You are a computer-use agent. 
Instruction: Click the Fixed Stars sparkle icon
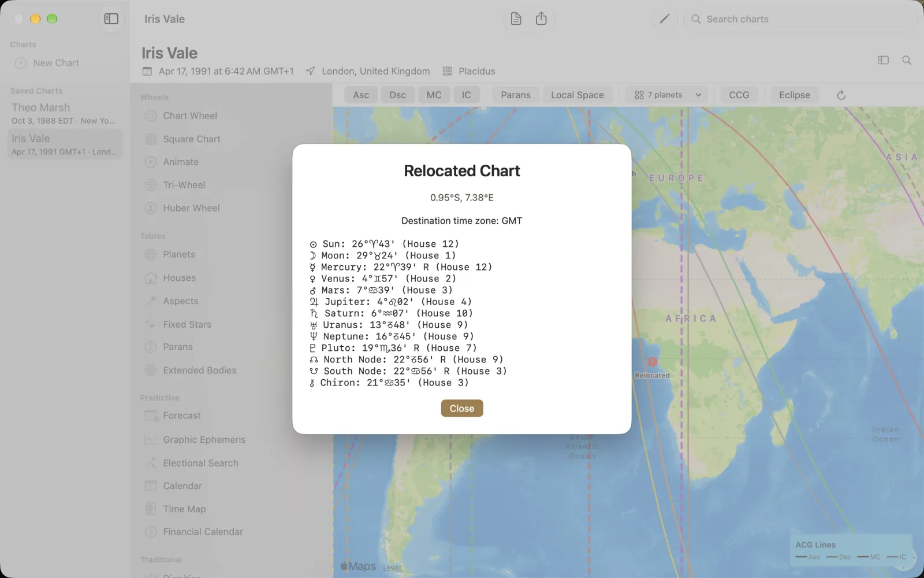(151, 324)
